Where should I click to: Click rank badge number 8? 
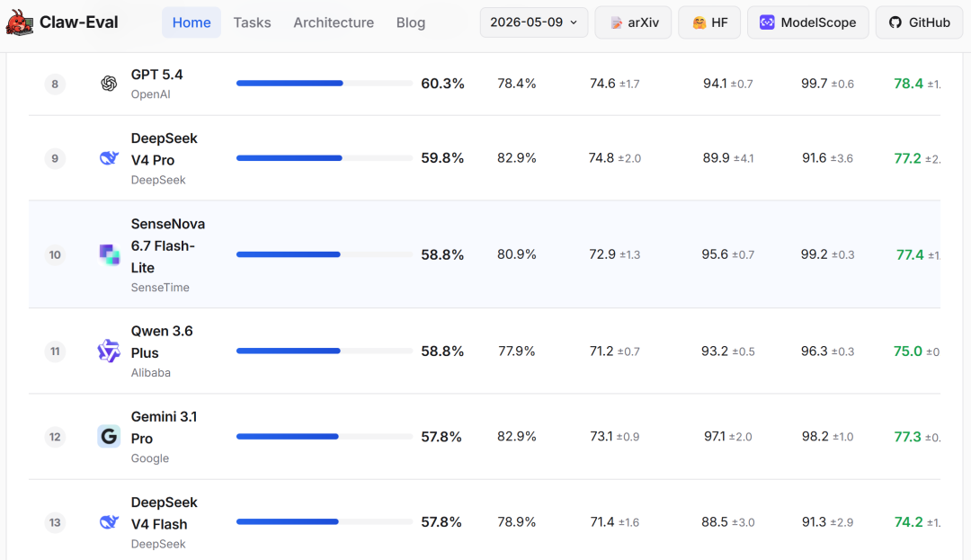pyautogui.click(x=55, y=84)
